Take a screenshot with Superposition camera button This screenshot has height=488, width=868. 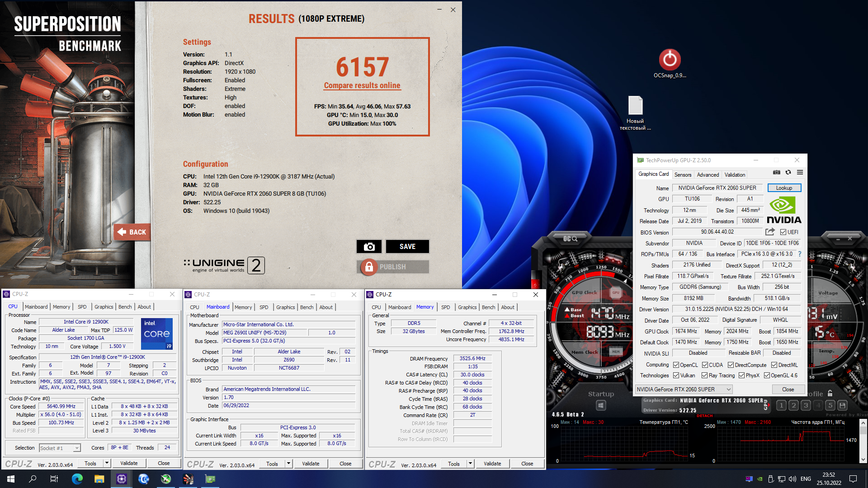click(369, 247)
